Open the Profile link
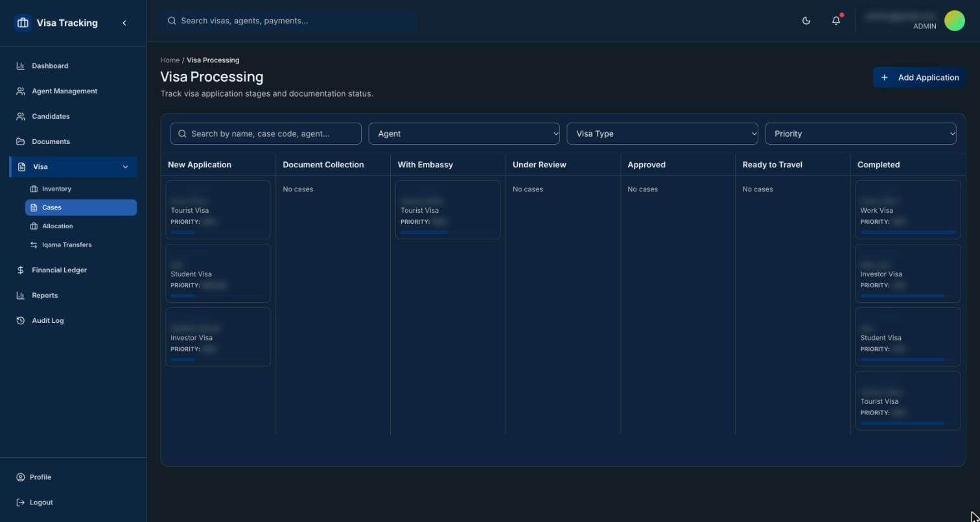This screenshot has height=522, width=980. 73,477
